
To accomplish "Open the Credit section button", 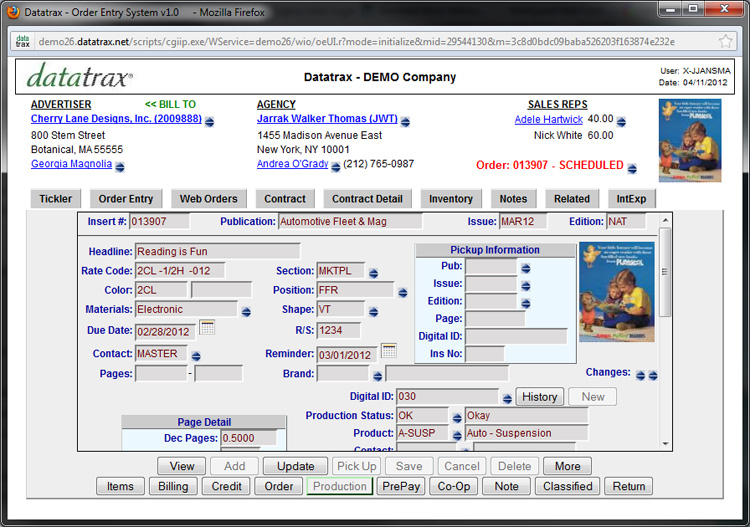I will [226, 486].
